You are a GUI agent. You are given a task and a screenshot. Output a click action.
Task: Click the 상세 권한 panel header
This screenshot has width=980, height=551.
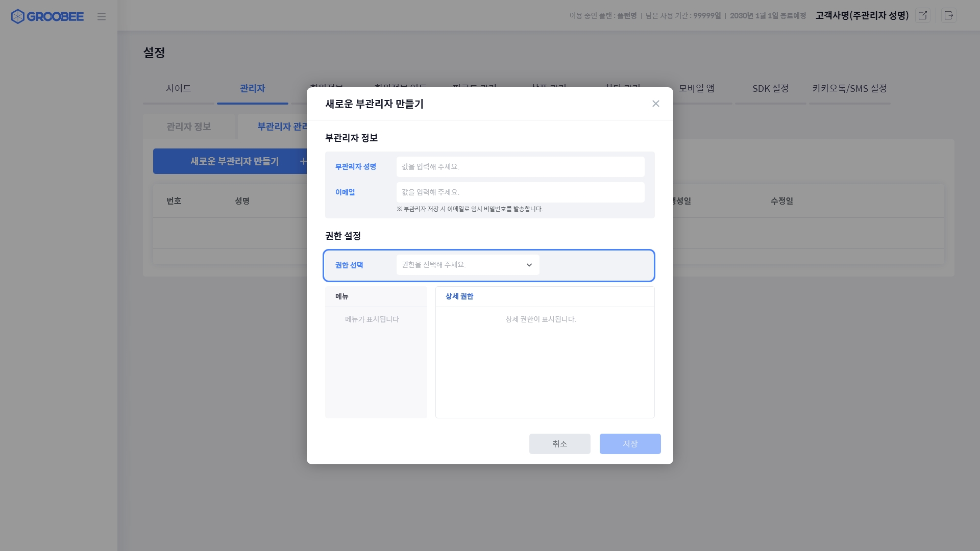(459, 296)
